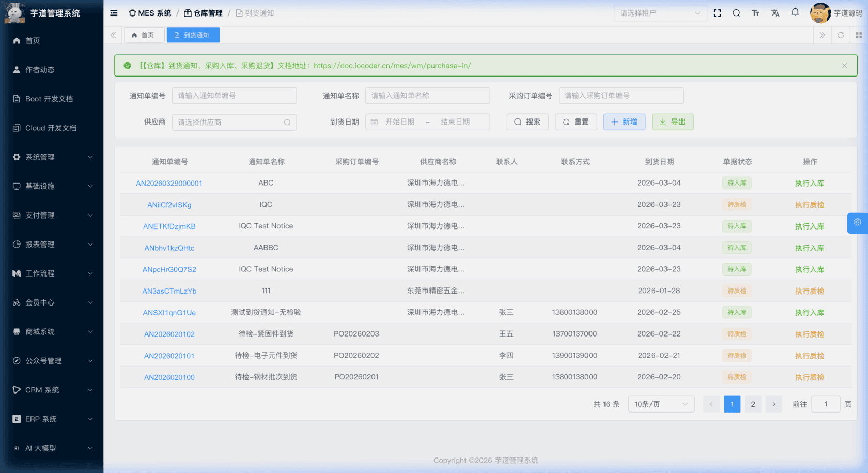Collapse the sidebar with the hamburger icon
The height and width of the screenshot is (473, 868).
(x=114, y=13)
